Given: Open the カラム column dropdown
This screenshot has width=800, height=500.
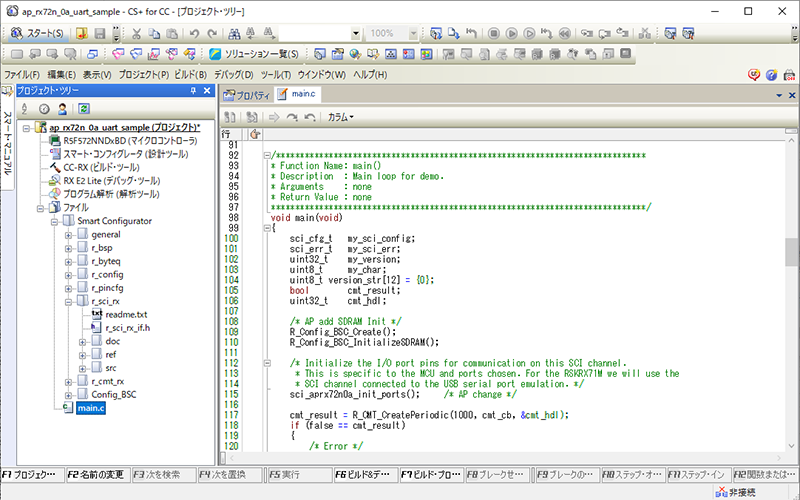Looking at the screenshot, I should pyautogui.click(x=340, y=117).
